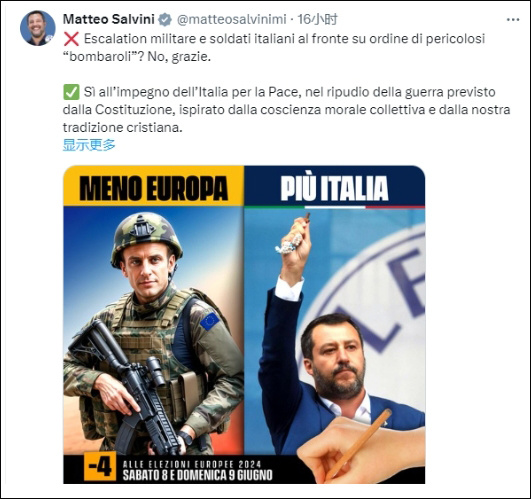Open the Matteo Salvini display name link
Viewport: 531px width, 499px height.
(x=109, y=20)
